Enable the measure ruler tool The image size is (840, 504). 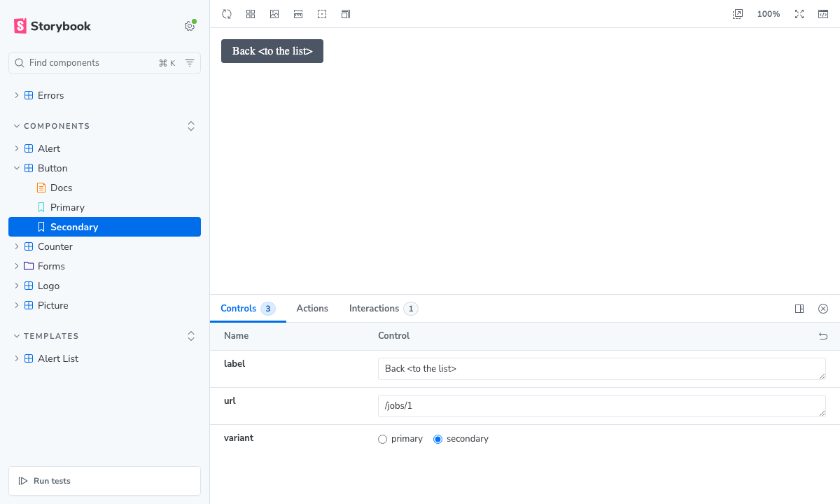(x=298, y=14)
